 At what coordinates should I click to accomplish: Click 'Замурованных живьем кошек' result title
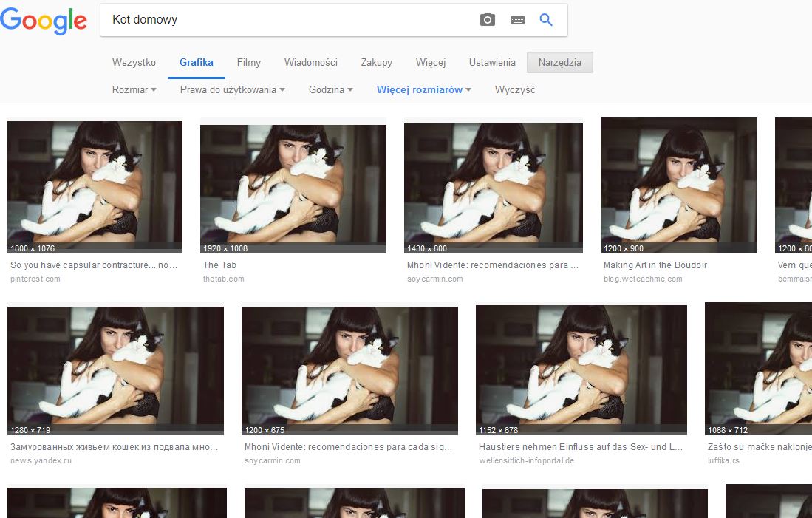114,447
